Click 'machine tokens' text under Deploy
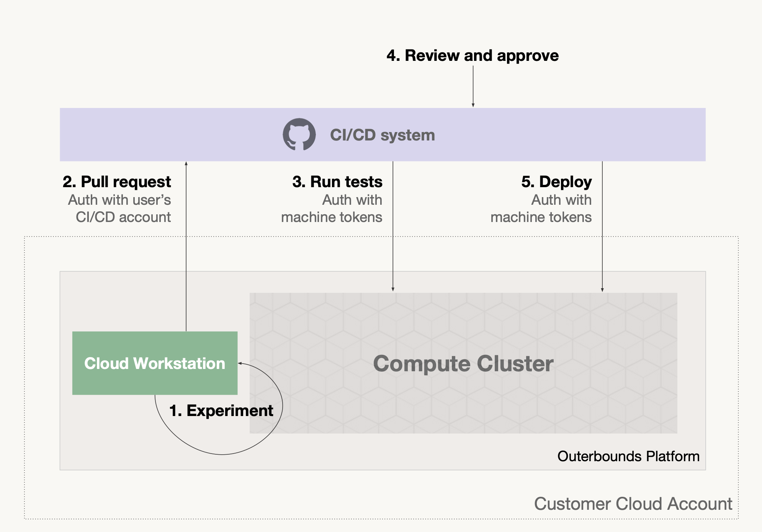The height and width of the screenshot is (532, 762). [541, 217]
